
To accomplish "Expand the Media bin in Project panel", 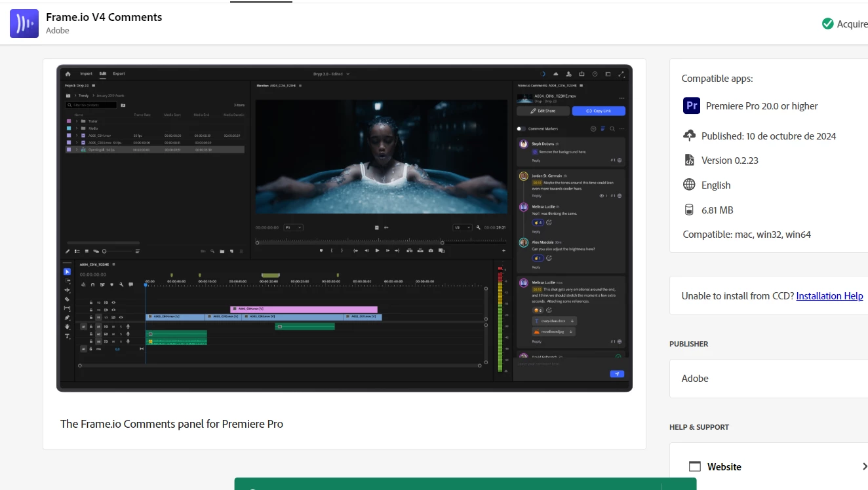I will tap(76, 128).
